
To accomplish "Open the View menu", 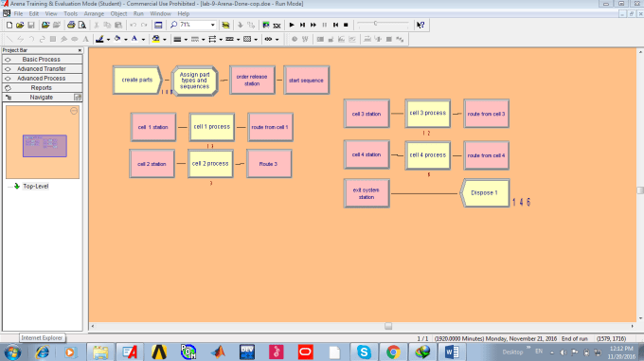I will (x=51, y=13).
